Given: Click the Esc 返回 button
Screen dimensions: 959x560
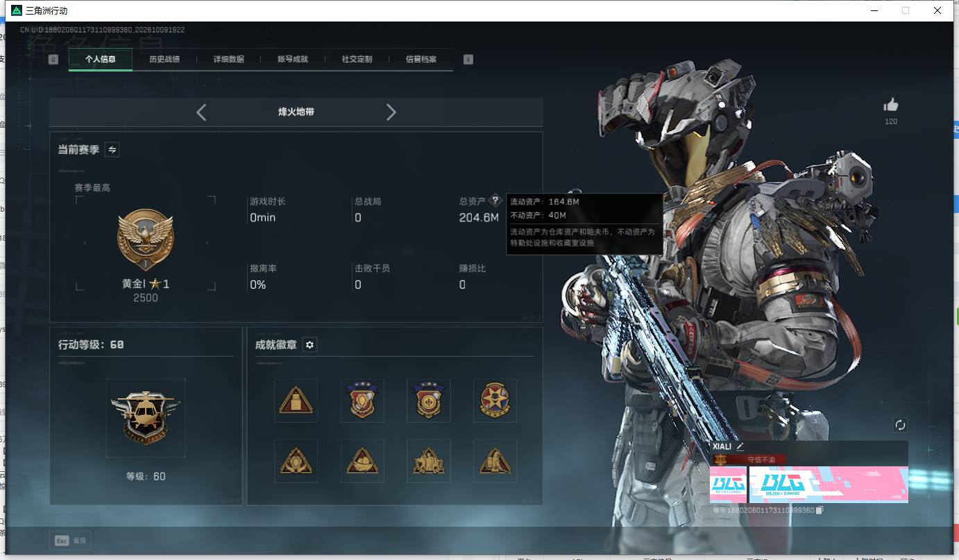Looking at the screenshot, I should [70, 541].
